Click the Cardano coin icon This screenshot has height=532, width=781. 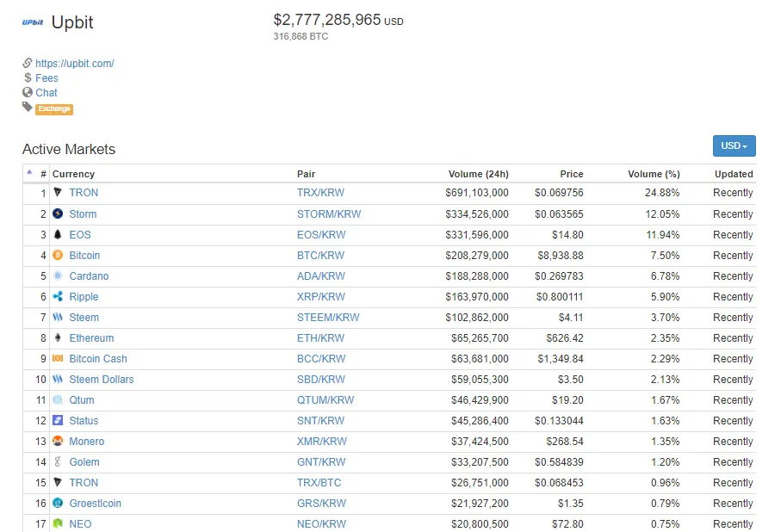(58, 275)
